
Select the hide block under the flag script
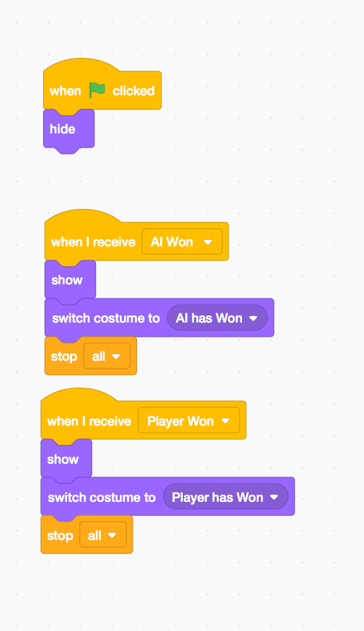coord(68,129)
